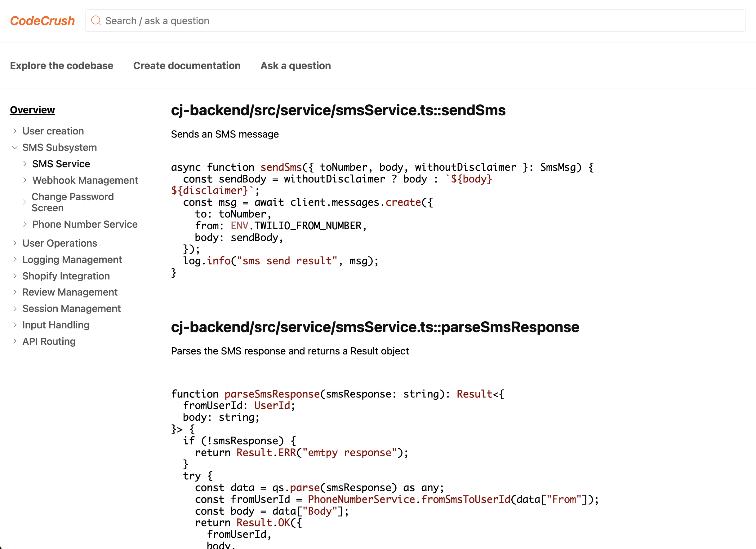Screen dimensions: 756x549
Task: Click the search magnifier icon
Action: click(96, 21)
